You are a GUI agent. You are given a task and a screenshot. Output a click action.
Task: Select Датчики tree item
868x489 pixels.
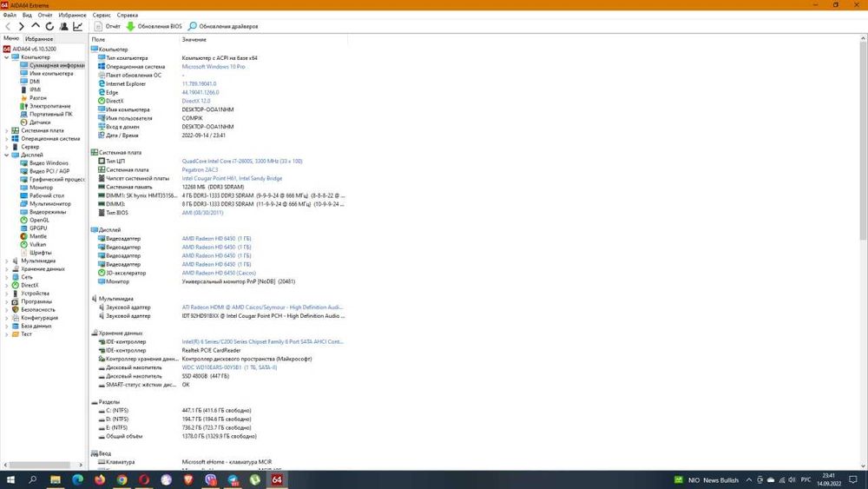(39, 122)
